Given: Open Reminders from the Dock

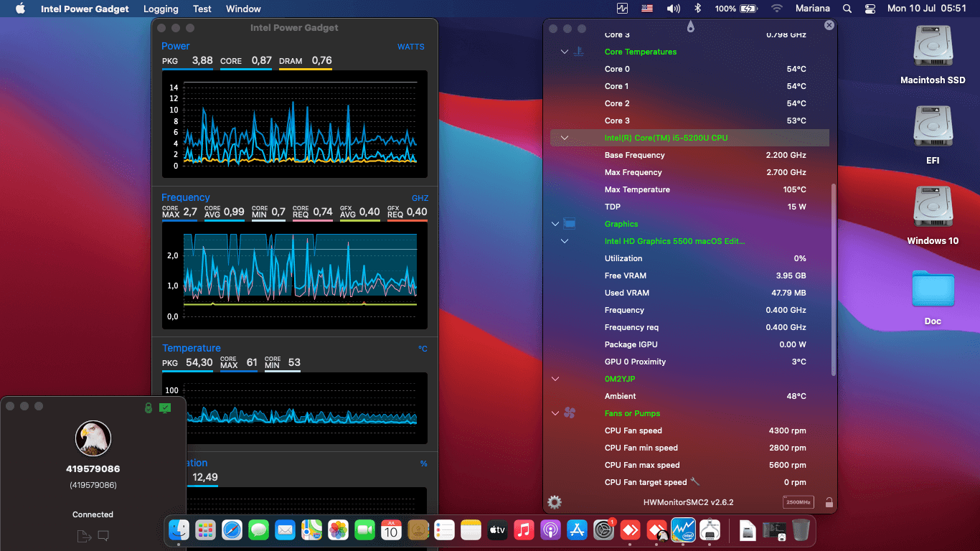Looking at the screenshot, I should pyautogui.click(x=444, y=530).
